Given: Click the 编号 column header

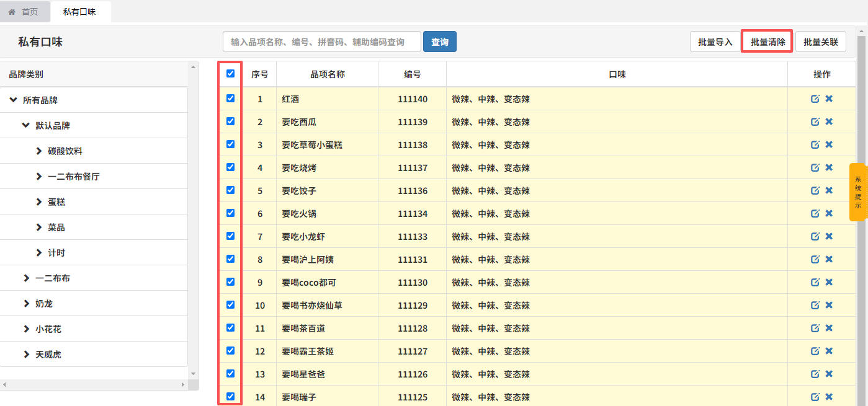Looking at the screenshot, I should [x=413, y=74].
